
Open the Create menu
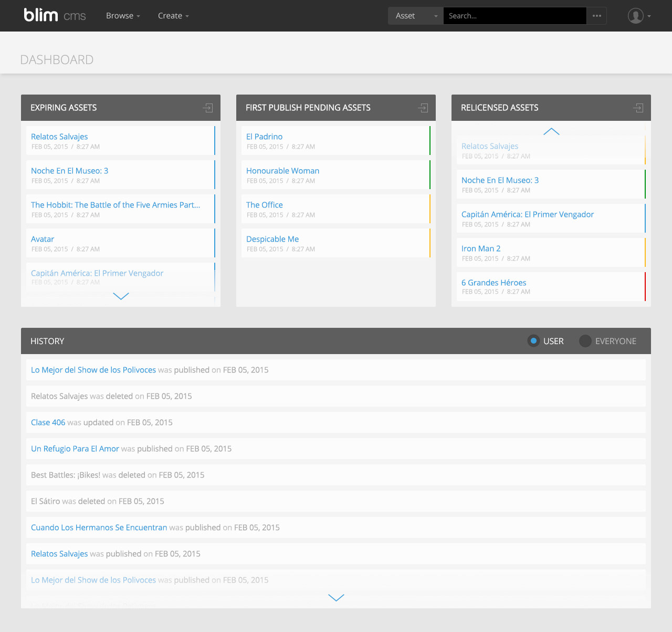(x=173, y=16)
